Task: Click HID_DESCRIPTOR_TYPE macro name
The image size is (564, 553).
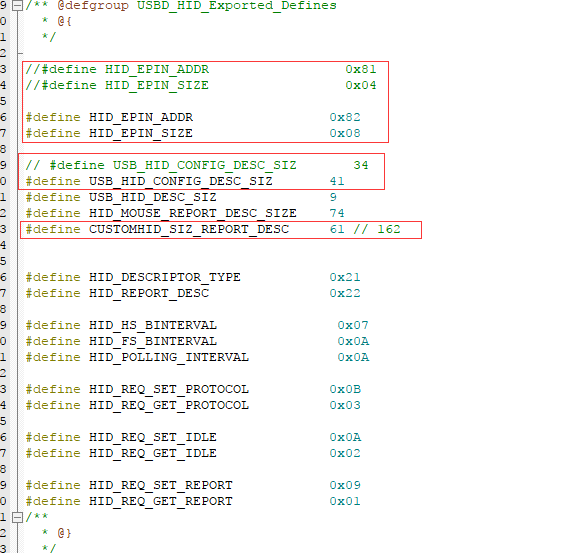Action: (x=164, y=277)
